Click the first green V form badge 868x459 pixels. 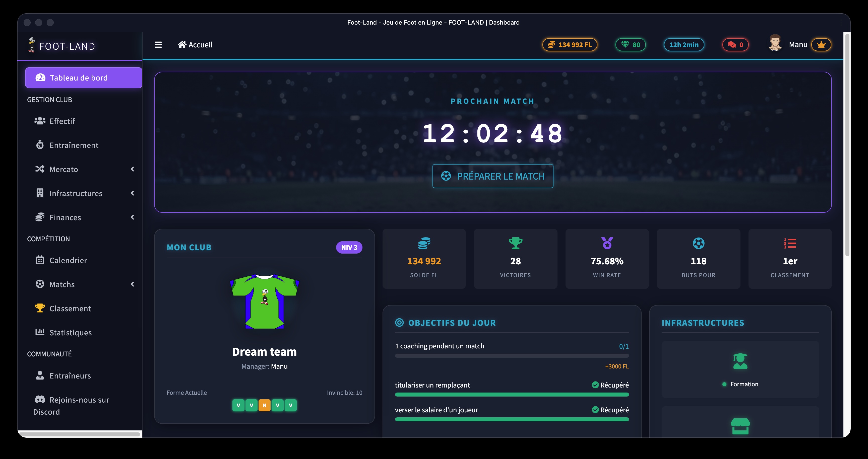pyautogui.click(x=238, y=405)
